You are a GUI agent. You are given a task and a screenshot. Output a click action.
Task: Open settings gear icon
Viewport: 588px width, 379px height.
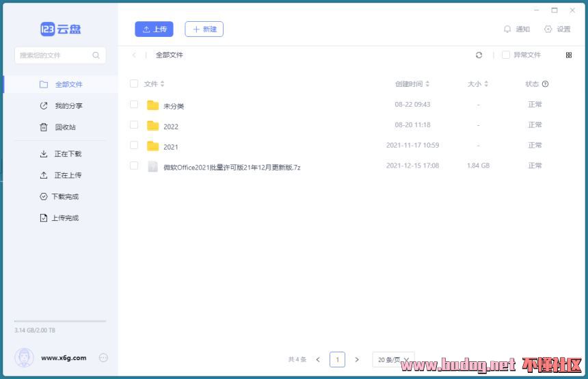coord(548,29)
